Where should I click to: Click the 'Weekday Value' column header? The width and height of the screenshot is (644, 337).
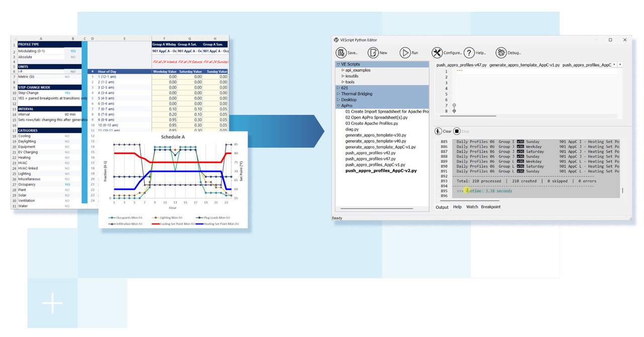[x=165, y=72]
